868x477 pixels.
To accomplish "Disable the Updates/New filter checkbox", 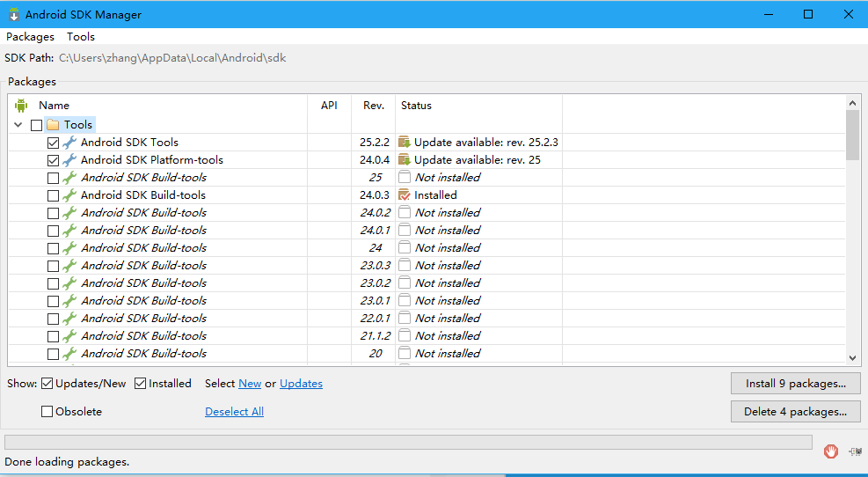I will 47,384.
